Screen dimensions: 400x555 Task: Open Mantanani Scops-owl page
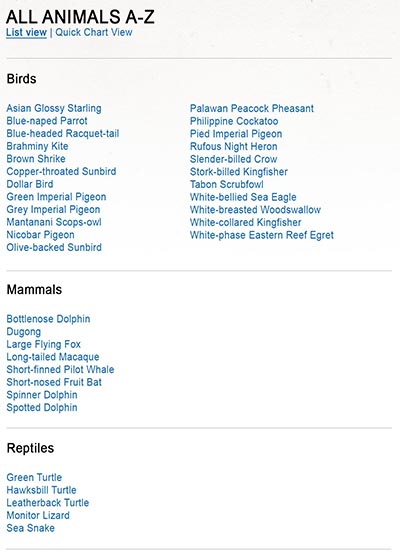[x=54, y=222]
